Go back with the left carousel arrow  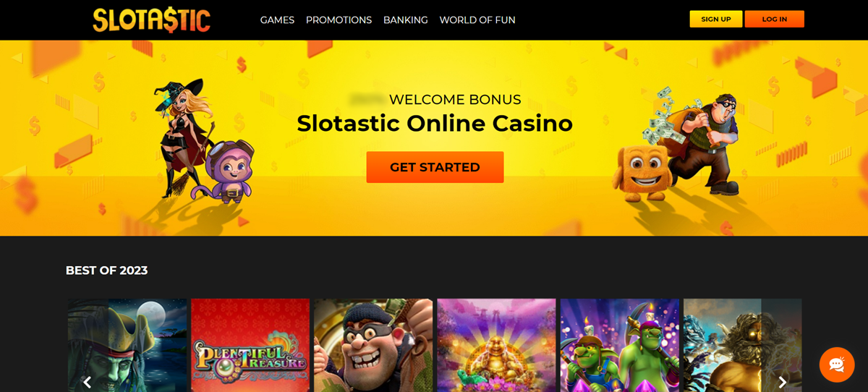[x=87, y=382]
